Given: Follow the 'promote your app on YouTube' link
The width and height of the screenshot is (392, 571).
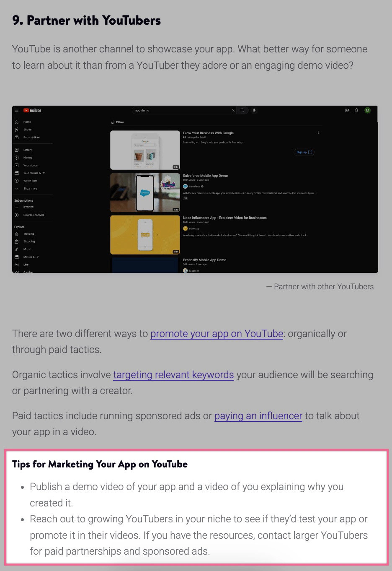Looking at the screenshot, I should point(217,334).
